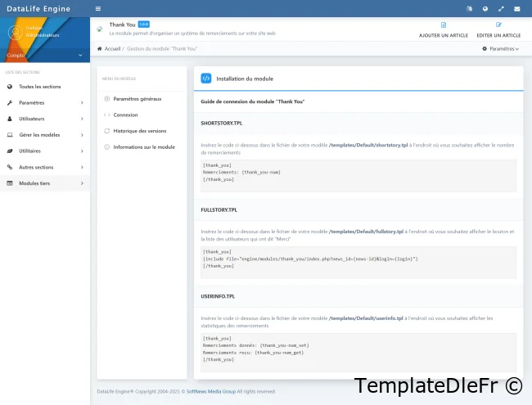Click the SoftNews Media Group footer link
532x405 pixels.
click(210, 392)
